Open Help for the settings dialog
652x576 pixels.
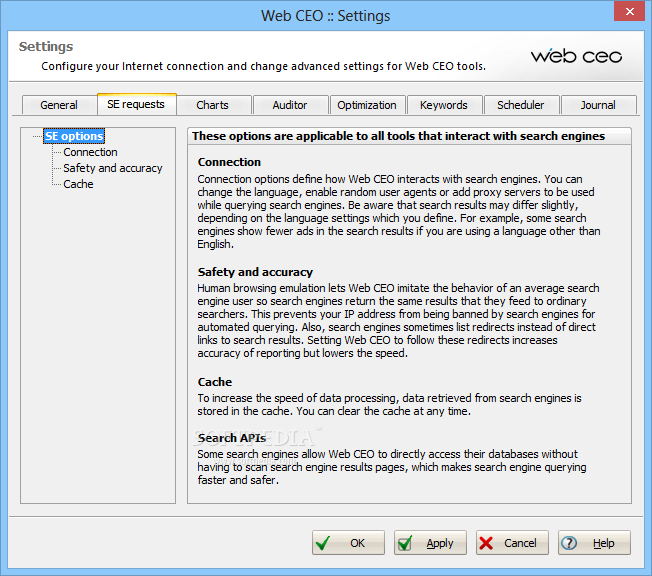pyautogui.click(x=594, y=543)
